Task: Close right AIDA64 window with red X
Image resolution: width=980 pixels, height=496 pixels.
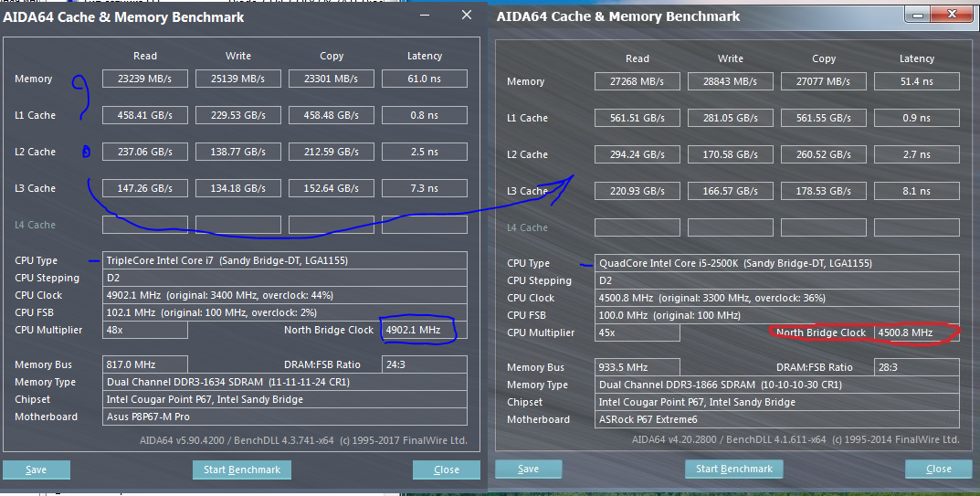Action: [952, 15]
